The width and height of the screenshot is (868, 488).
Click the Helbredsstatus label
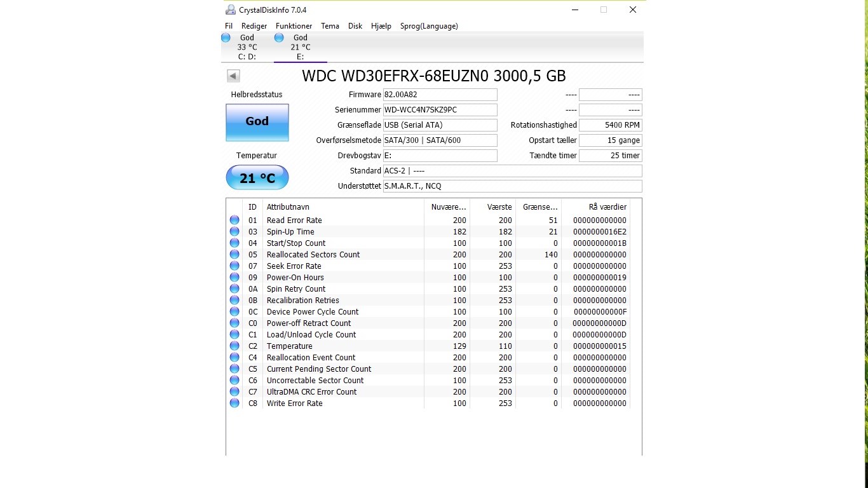[x=257, y=95]
